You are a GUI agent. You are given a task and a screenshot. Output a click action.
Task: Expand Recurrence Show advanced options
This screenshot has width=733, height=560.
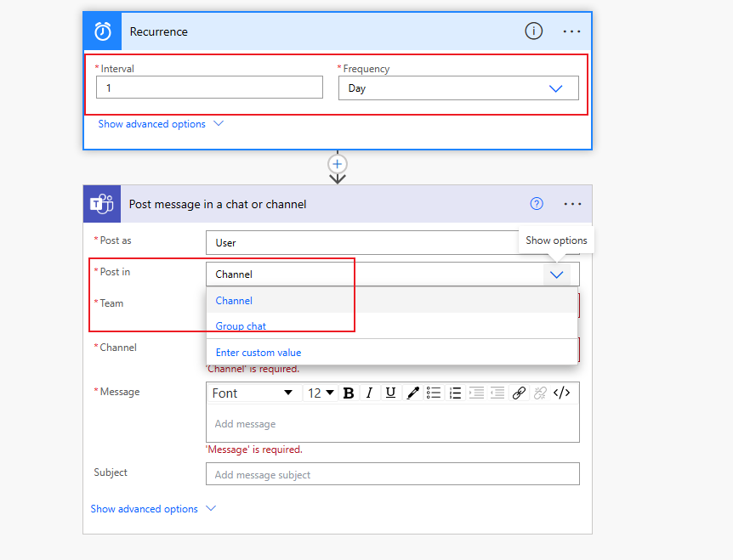[161, 124]
